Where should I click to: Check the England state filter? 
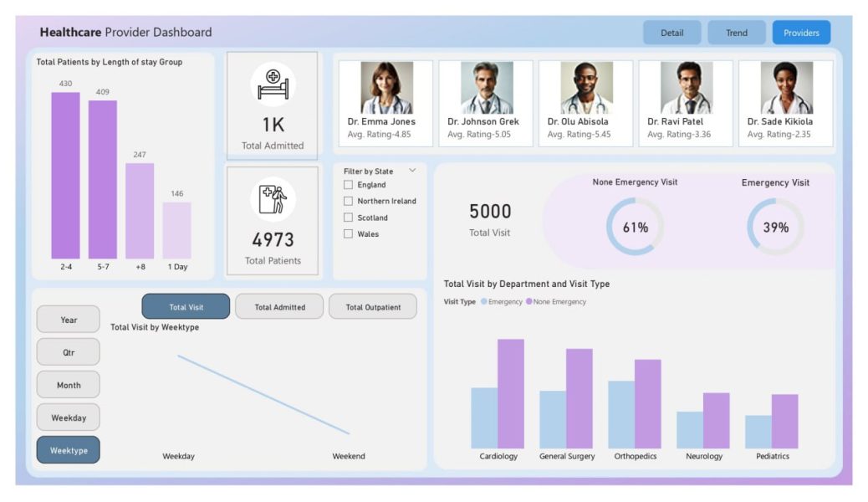(349, 185)
